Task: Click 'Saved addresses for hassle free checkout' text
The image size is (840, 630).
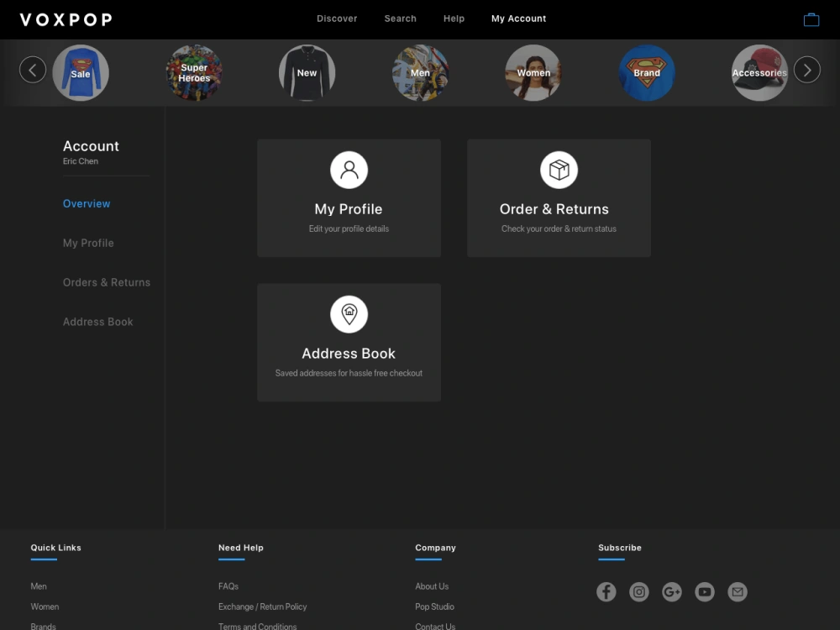Action: tap(349, 374)
